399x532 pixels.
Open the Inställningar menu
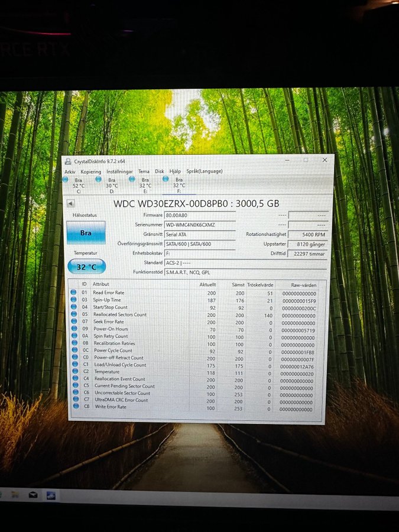(x=119, y=171)
